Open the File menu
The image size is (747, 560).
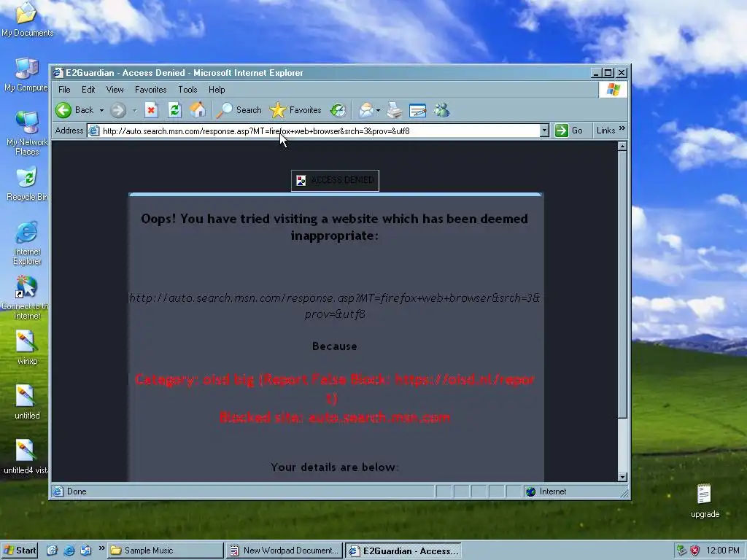pos(64,90)
